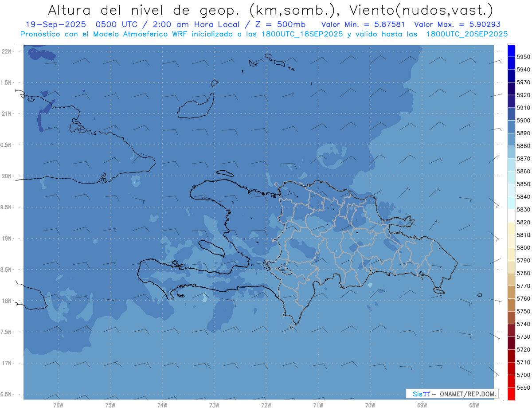Click the 71W longitude label
This screenshot has width=532, height=411.
[318, 405]
